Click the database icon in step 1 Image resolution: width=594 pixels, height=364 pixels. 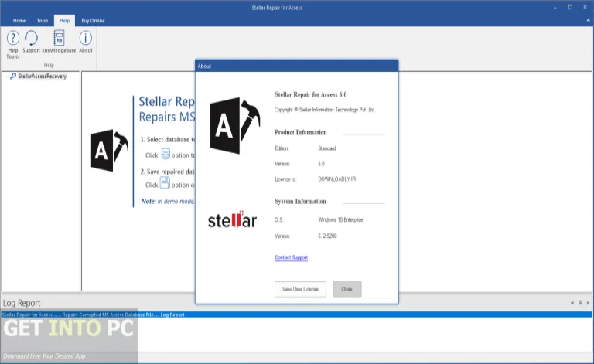click(166, 154)
